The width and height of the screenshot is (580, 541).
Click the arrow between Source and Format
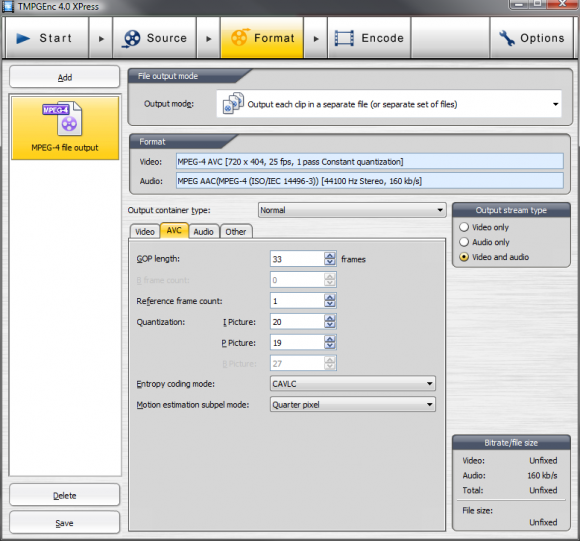pyautogui.click(x=208, y=38)
